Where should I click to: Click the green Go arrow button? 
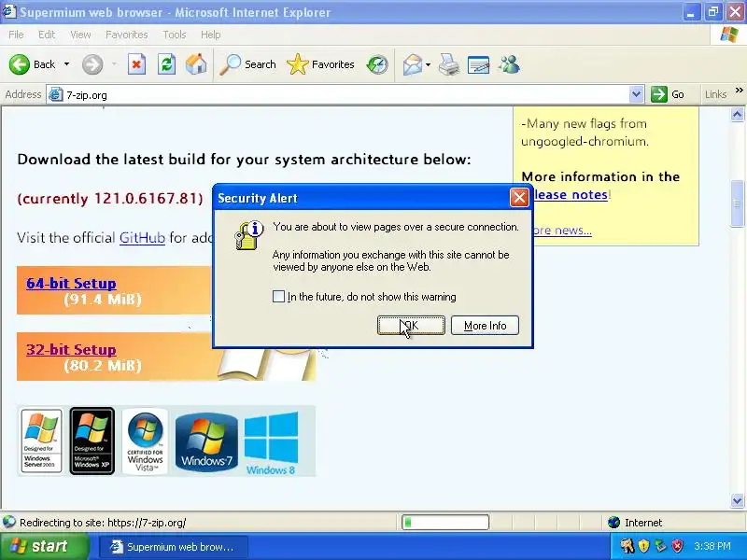[x=659, y=94]
